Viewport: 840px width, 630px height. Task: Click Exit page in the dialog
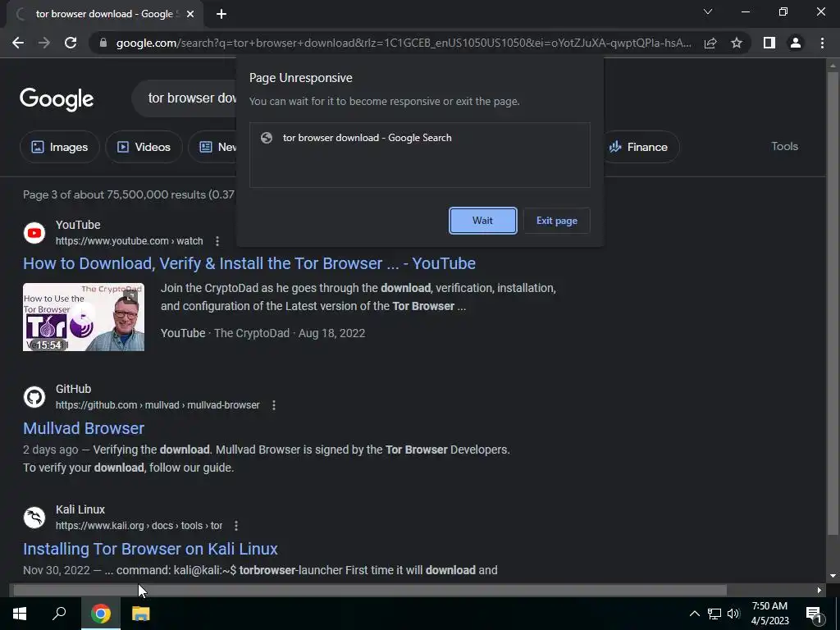click(x=557, y=221)
